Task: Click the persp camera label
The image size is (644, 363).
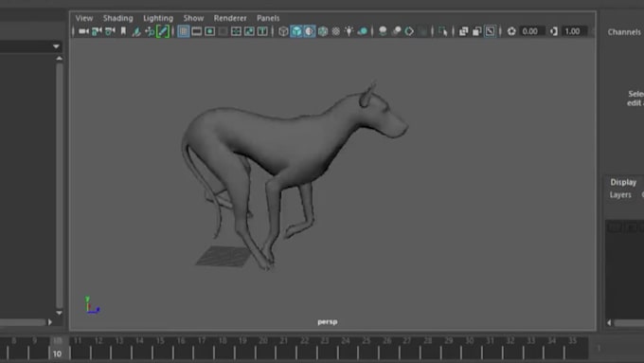Action: tap(328, 322)
